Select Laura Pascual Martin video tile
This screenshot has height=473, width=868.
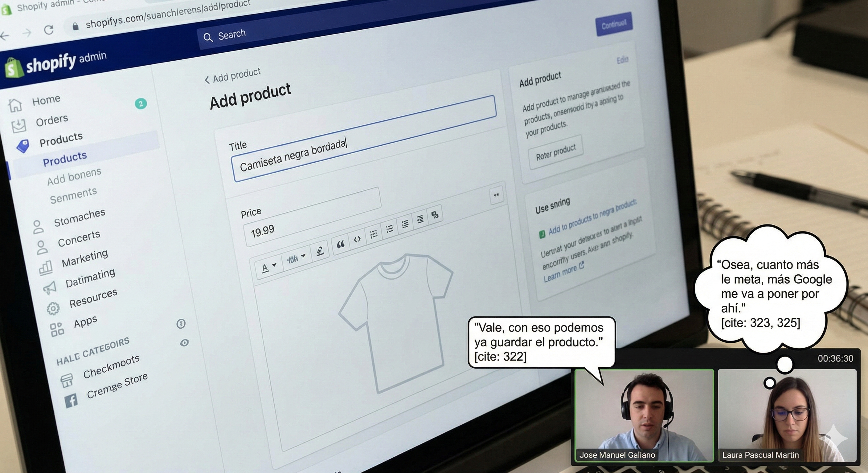(x=787, y=415)
